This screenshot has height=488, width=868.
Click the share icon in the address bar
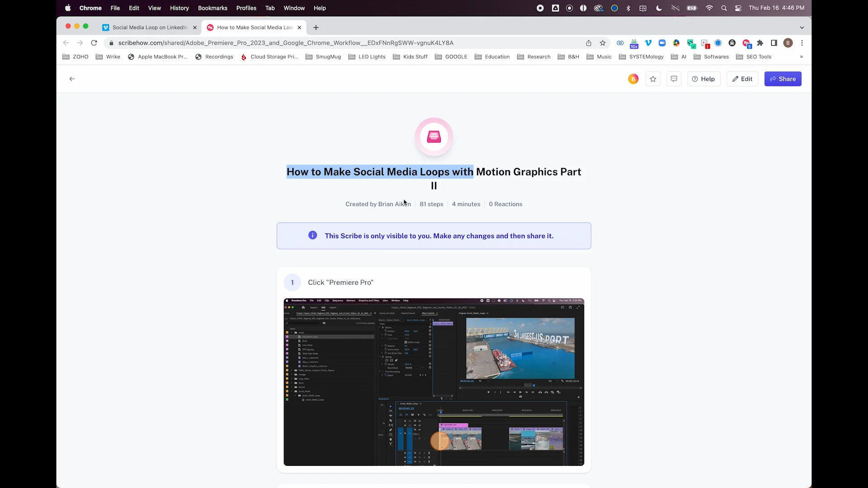pyautogui.click(x=589, y=43)
